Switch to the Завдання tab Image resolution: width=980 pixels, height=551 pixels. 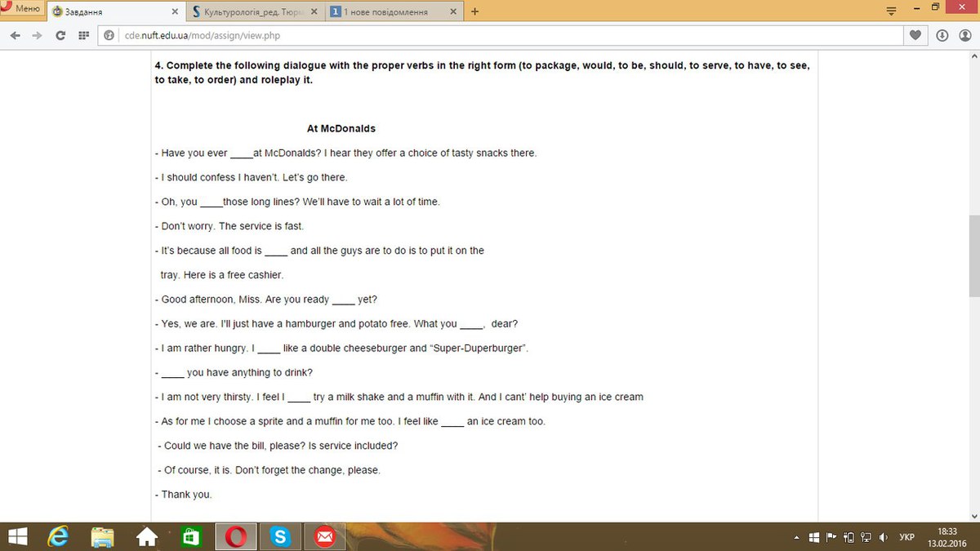tap(116, 12)
